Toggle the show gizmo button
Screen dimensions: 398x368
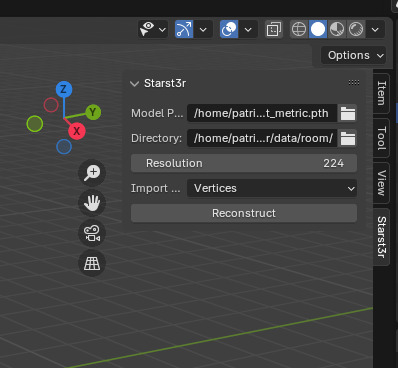click(184, 29)
